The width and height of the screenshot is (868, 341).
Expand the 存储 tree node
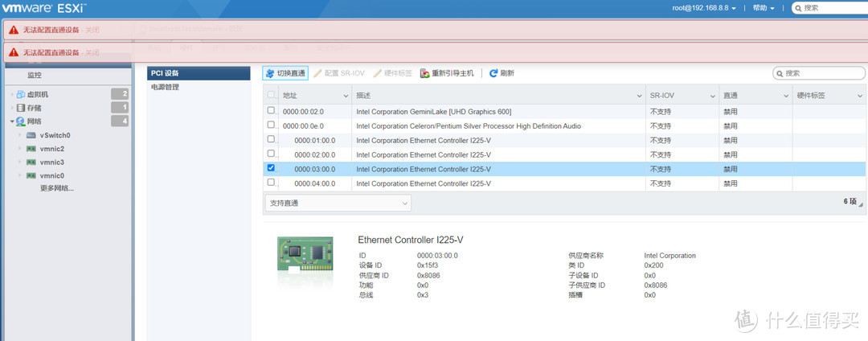(12, 108)
